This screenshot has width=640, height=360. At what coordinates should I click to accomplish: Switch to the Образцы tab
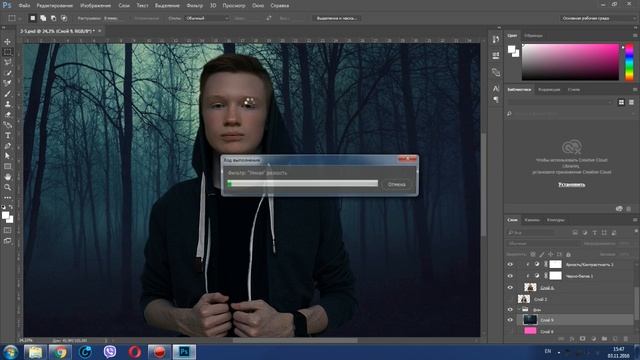pyautogui.click(x=533, y=36)
